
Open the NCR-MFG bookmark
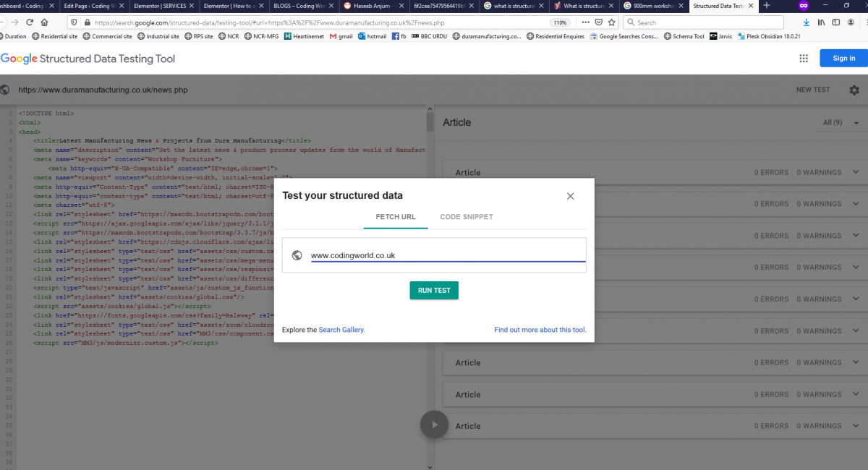click(x=261, y=36)
